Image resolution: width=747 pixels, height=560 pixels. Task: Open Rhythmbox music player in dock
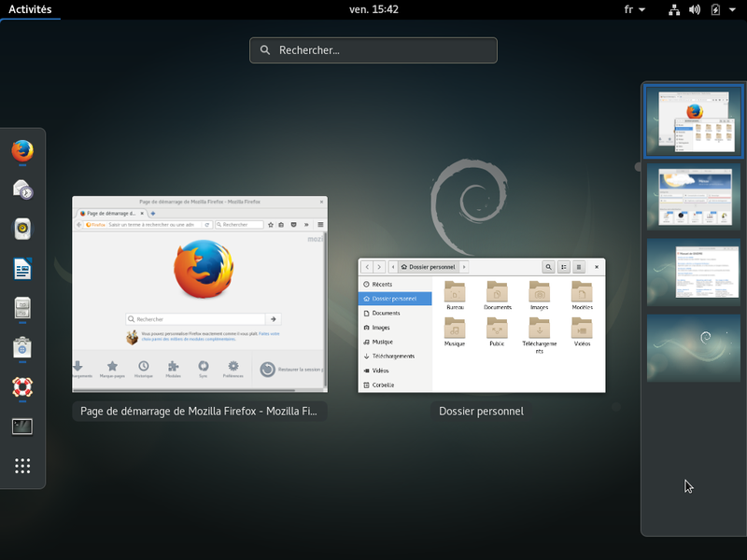(22, 229)
